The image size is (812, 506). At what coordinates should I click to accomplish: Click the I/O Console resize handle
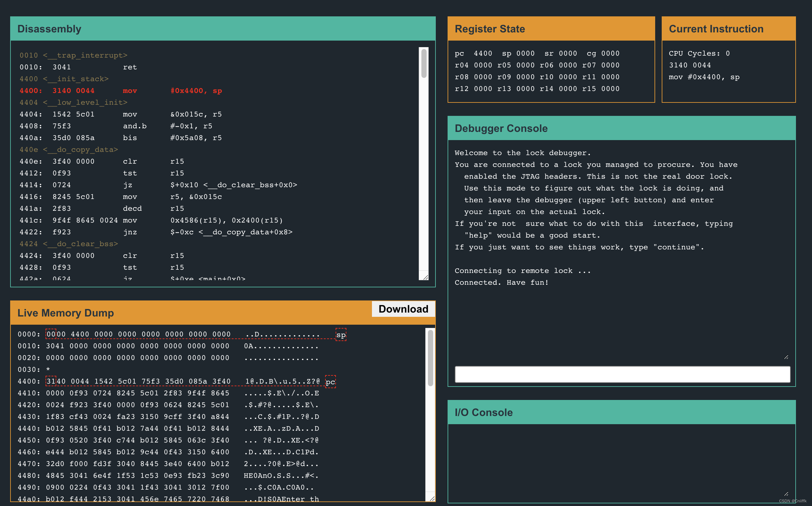pos(786,494)
